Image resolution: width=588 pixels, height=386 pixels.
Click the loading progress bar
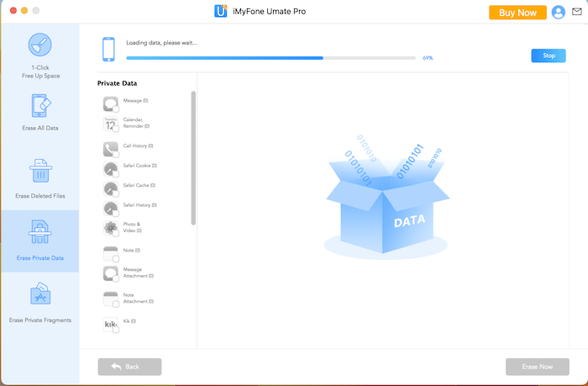(270, 58)
